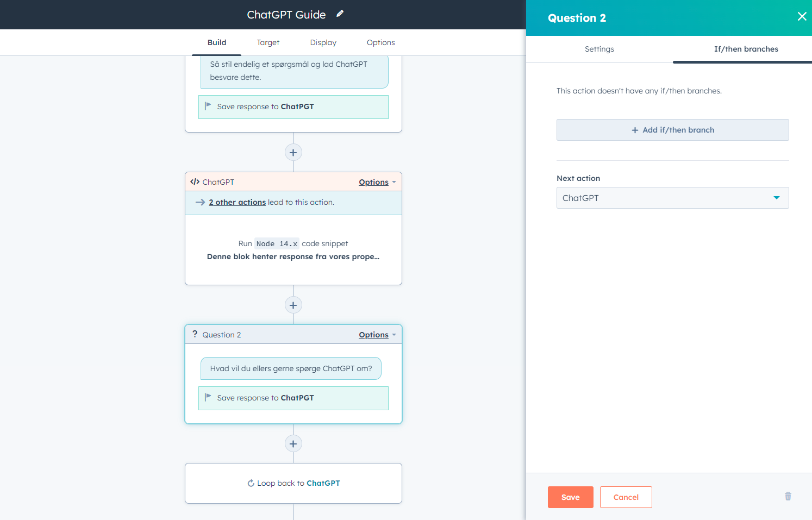This screenshot has height=520, width=812.
Task: Close the Question 2 panel
Action: 802,16
